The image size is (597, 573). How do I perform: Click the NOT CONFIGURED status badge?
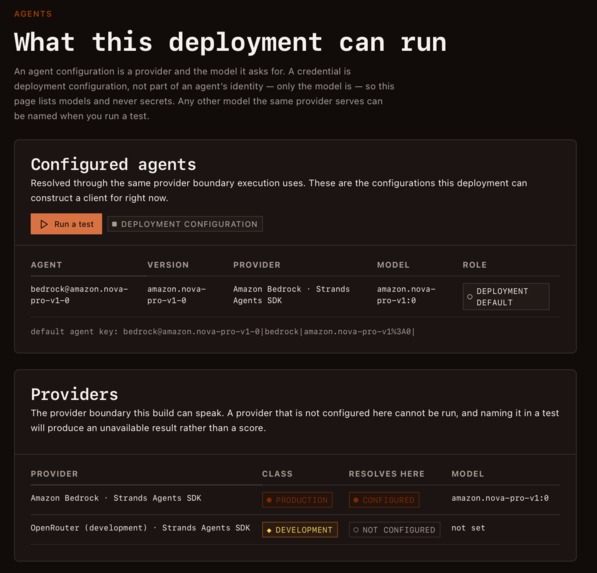click(395, 530)
